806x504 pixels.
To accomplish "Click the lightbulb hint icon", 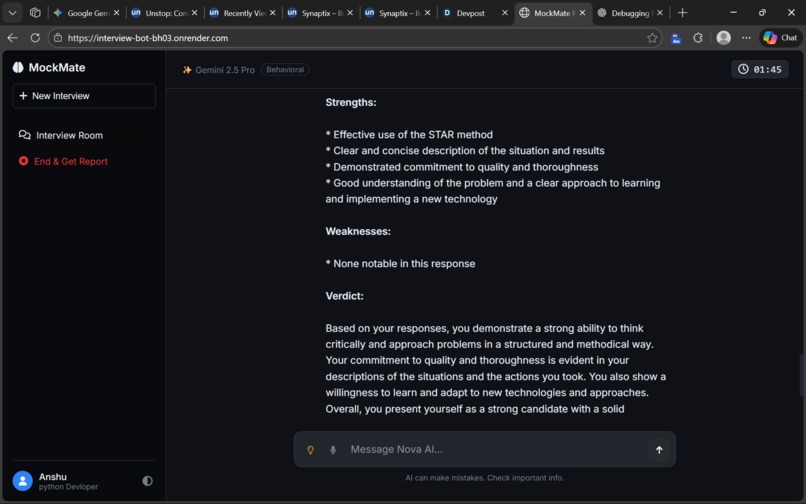I will (x=310, y=450).
